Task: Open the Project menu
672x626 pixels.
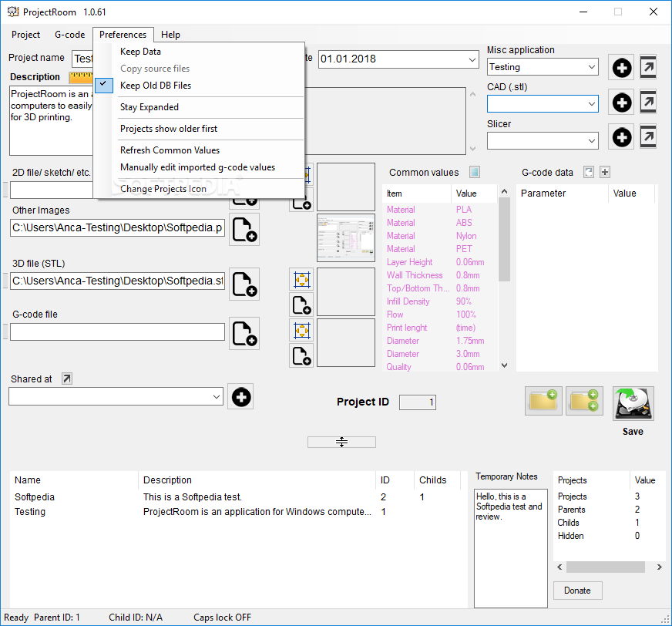Action: (25, 35)
